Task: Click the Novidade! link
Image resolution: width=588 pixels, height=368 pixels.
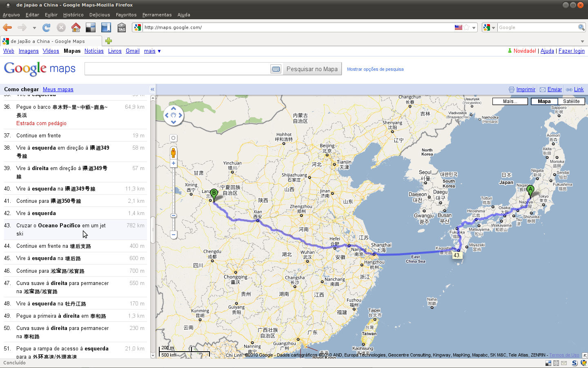Action: click(525, 51)
